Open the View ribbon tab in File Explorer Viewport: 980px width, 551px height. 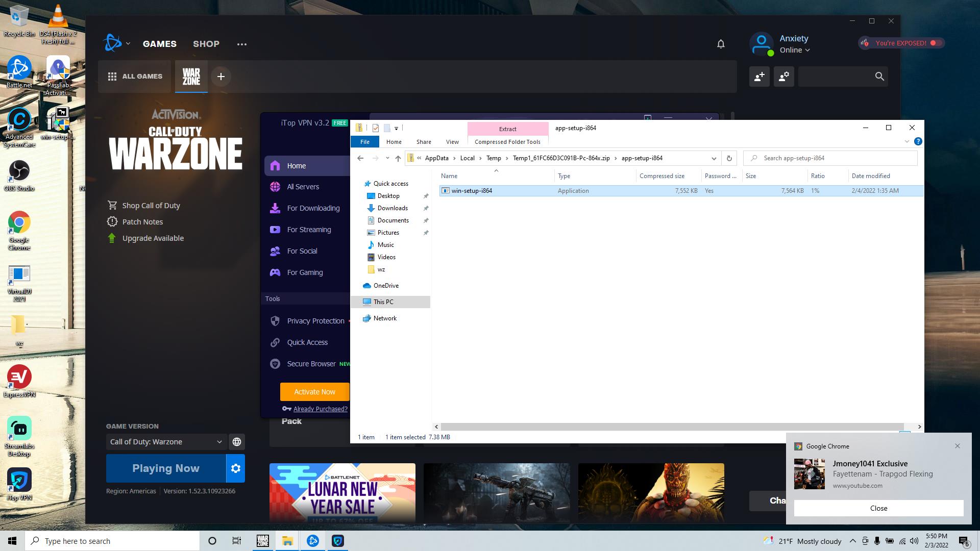(x=452, y=142)
